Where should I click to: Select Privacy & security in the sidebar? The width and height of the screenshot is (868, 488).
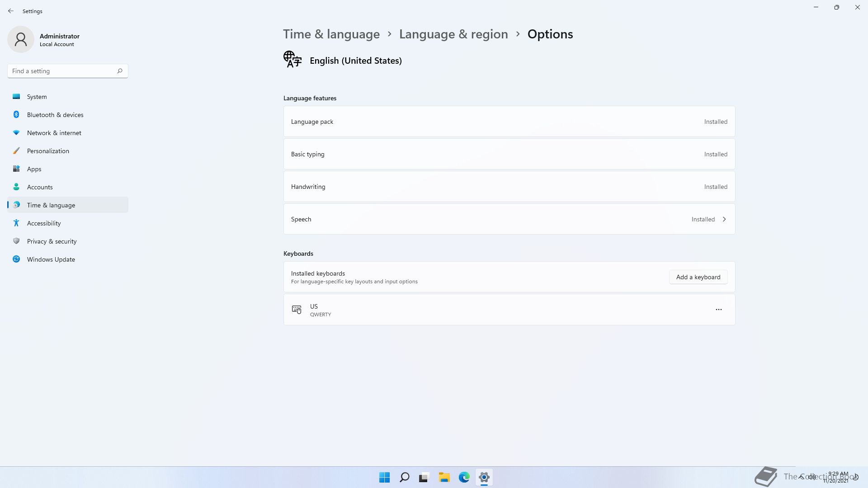pyautogui.click(x=52, y=241)
